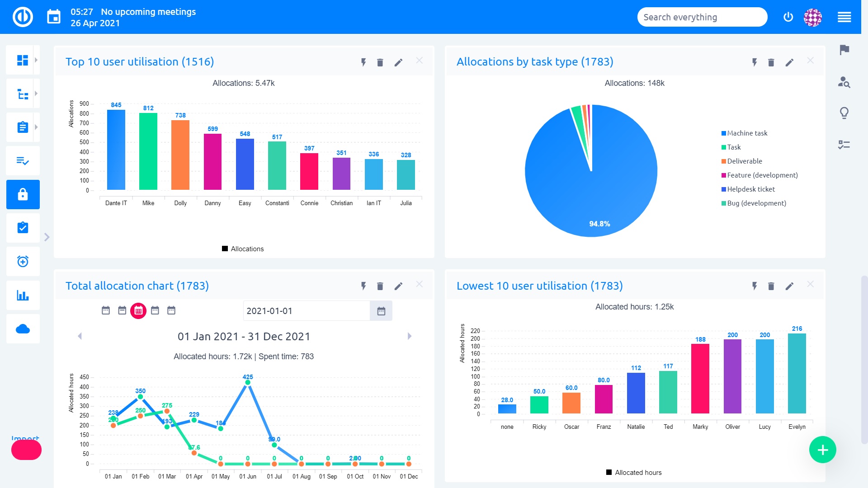This screenshot has width=868, height=488.
Task: Open the hierarchy/tree view panel icon
Action: 23,94
